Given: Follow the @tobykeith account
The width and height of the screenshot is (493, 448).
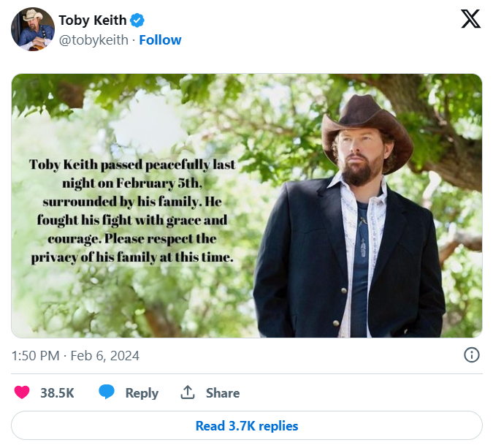Looking at the screenshot, I should tap(160, 39).
